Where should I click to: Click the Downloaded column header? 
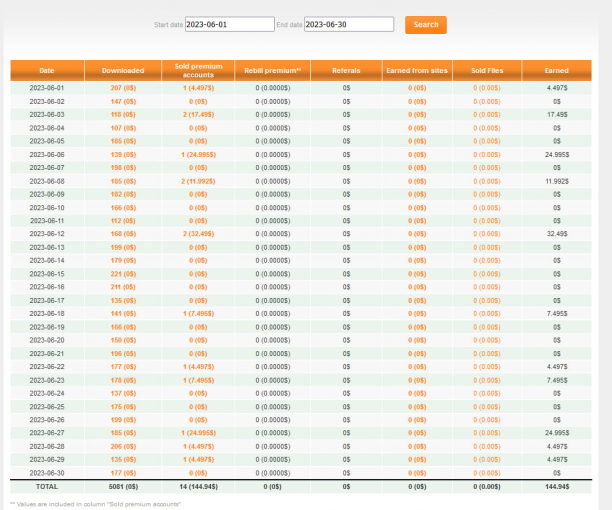pos(123,71)
